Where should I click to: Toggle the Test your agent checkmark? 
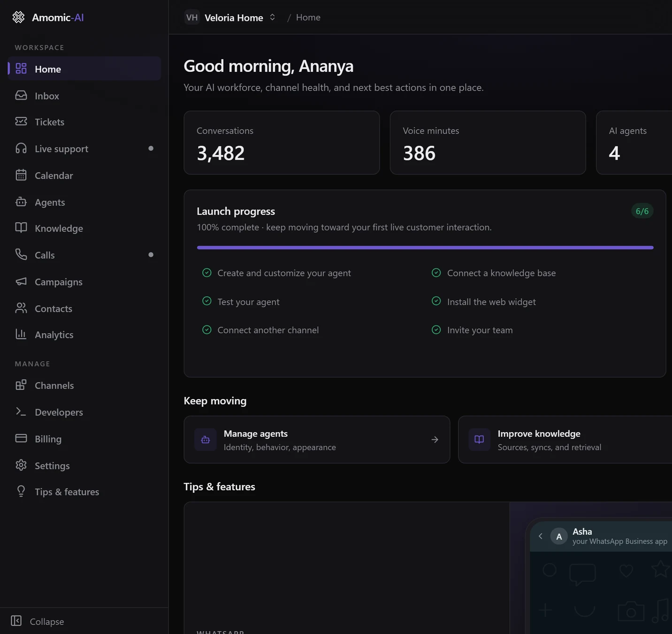(206, 301)
